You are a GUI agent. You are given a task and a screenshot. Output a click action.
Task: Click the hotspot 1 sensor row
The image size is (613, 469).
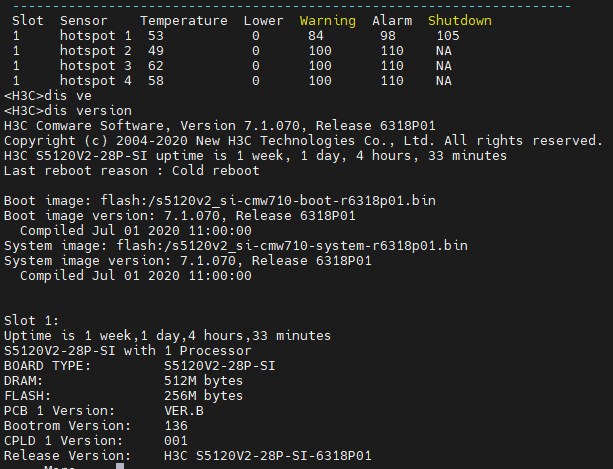pos(95,35)
